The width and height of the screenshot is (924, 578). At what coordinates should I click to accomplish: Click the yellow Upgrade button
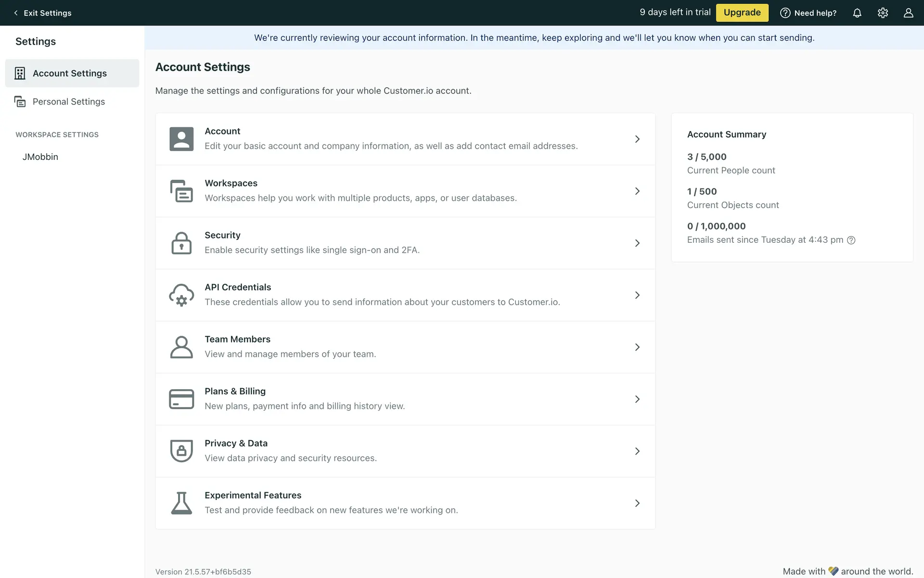742,13
